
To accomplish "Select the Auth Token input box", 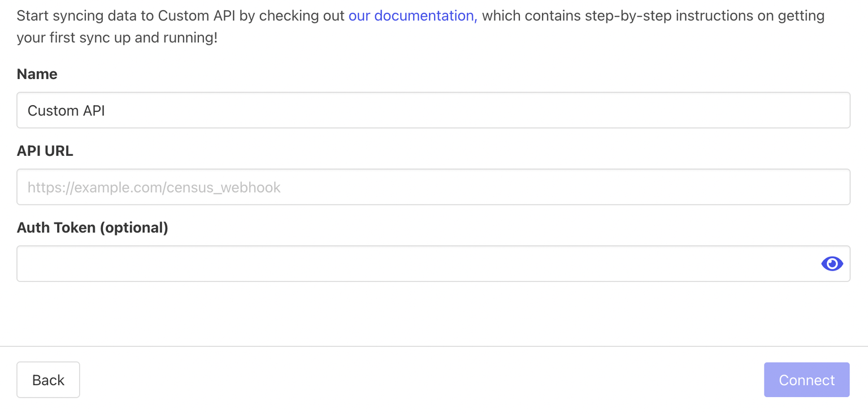I will 418,264.
